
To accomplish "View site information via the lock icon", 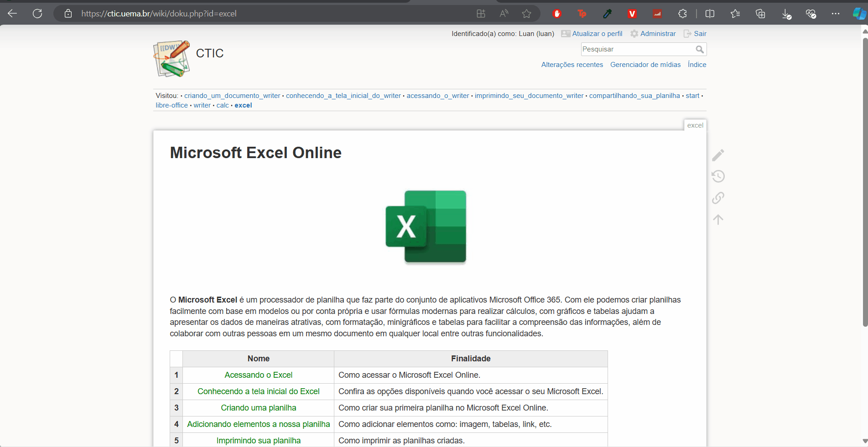I will 68,14.
